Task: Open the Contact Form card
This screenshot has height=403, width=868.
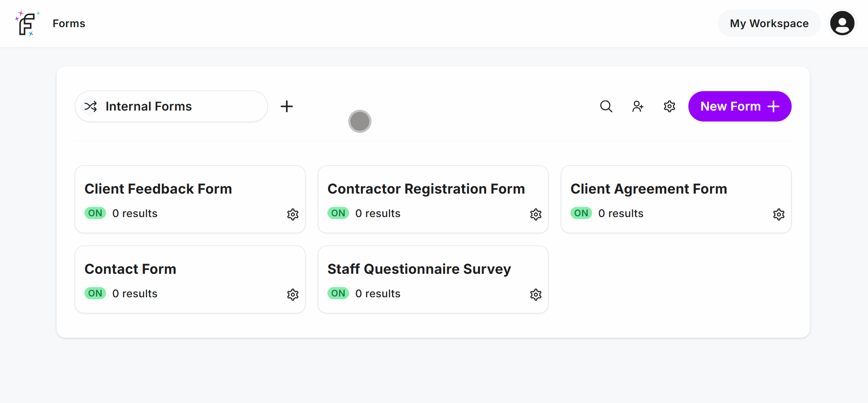Action: [x=190, y=279]
